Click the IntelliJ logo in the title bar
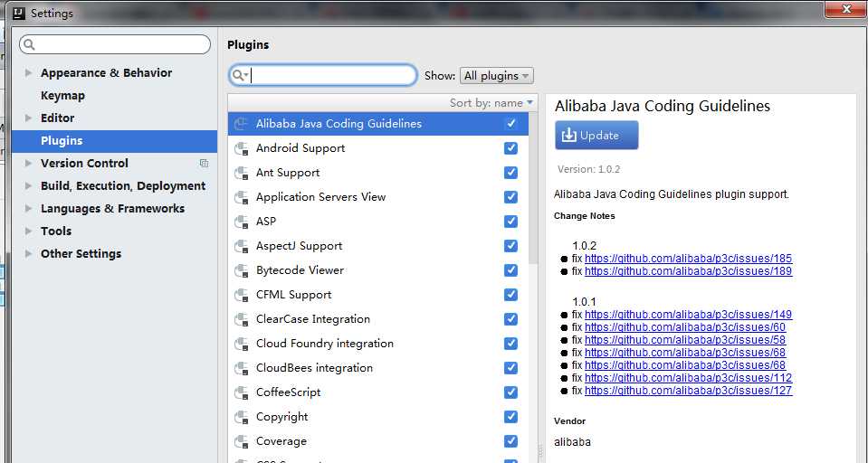The width and height of the screenshot is (868, 463). (19, 14)
